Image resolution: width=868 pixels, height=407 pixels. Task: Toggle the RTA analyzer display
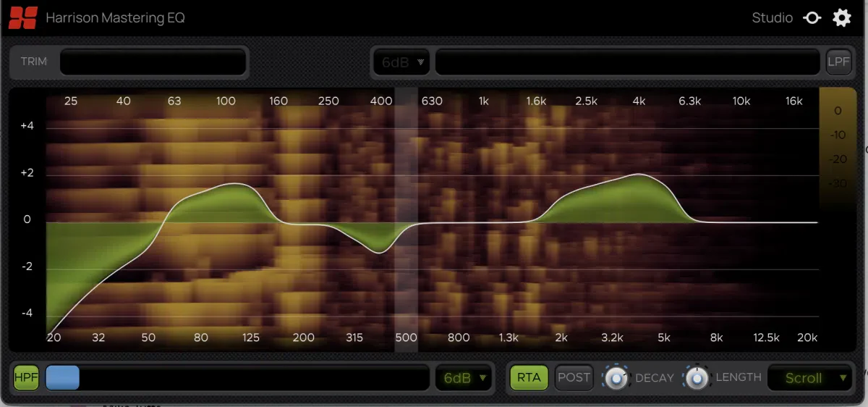529,377
